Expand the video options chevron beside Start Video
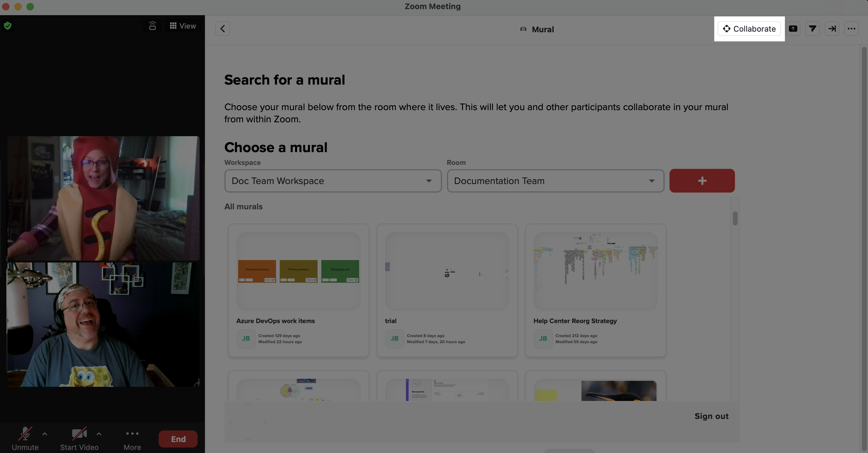 click(99, 434)
